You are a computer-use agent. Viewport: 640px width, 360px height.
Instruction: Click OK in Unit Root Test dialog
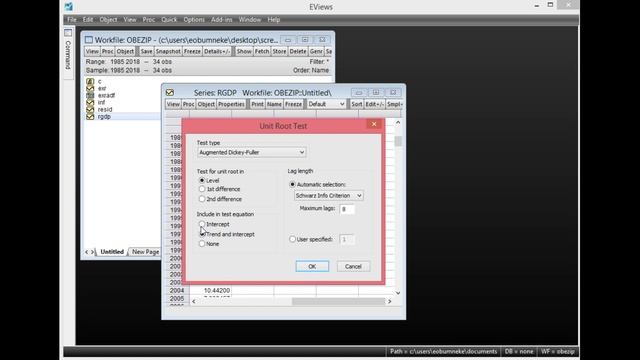pos(312,267)
